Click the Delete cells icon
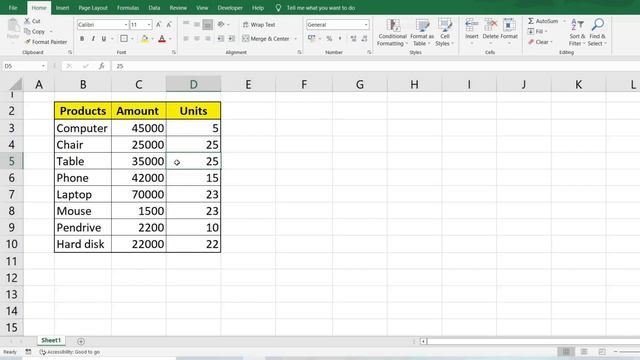This screenshot has width=640, height=360. pos(490,25)
